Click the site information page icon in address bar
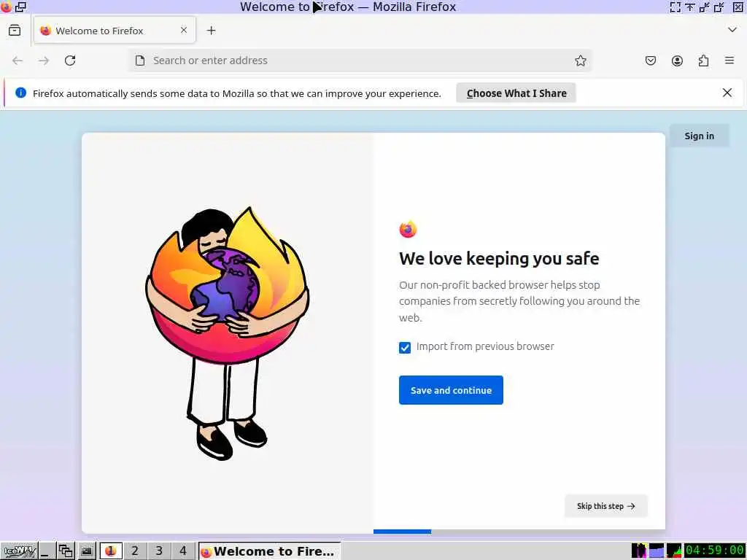747x560 pixels. 140,61
